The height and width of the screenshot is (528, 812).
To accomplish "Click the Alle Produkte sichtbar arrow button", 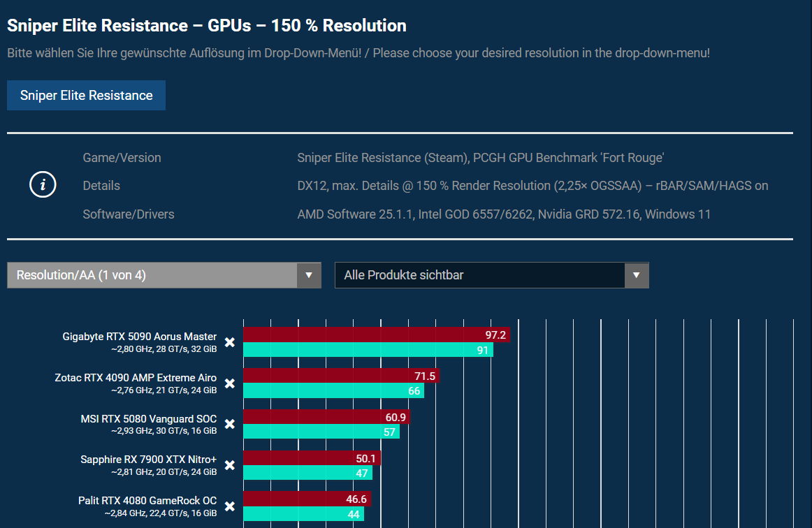I will point(637,275).
